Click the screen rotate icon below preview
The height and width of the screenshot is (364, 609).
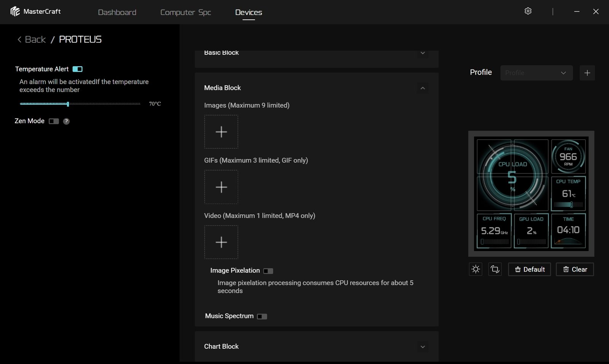(x=495, y=269)
